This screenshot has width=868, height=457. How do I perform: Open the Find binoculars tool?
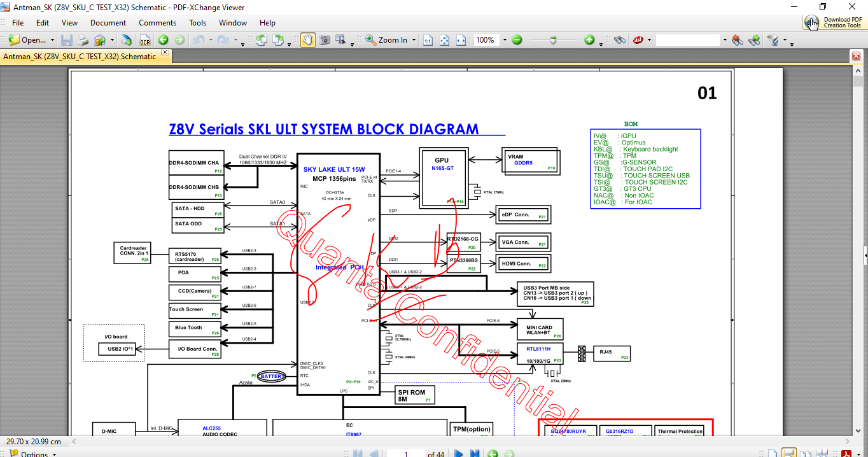pos(620,40)
